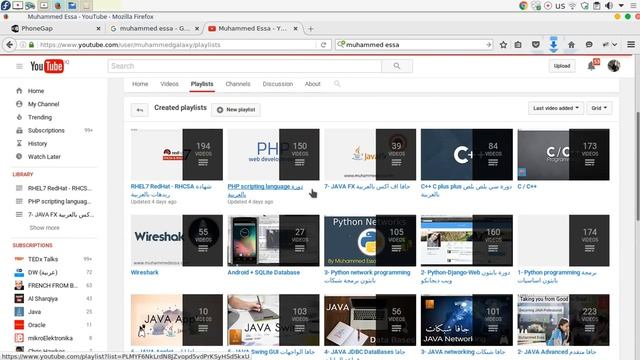The image size is (640, 360).
Task: Go to the Firefox home page icon
Action: pyautogui.click(x=571, y=44)
